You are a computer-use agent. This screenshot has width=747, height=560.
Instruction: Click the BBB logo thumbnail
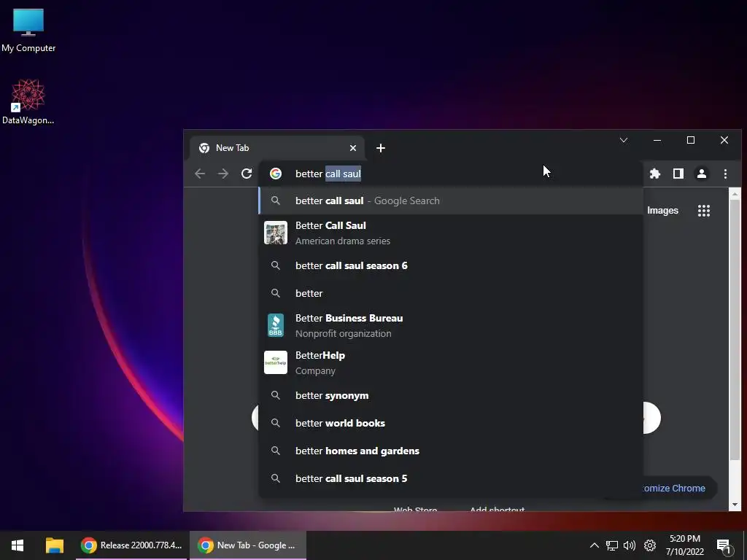point(276,326)
